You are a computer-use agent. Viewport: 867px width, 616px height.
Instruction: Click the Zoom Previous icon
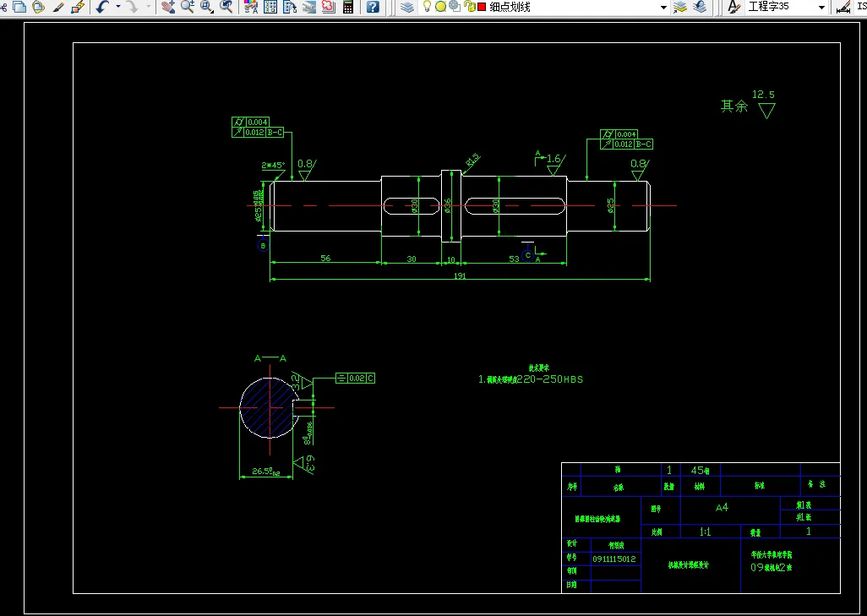pos(226,7)
